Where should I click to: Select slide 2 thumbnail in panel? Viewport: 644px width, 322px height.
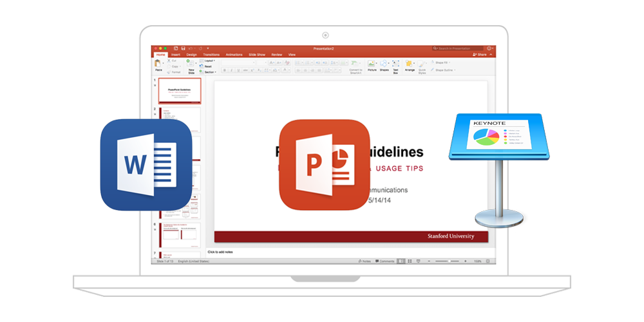tap(180, 120)
